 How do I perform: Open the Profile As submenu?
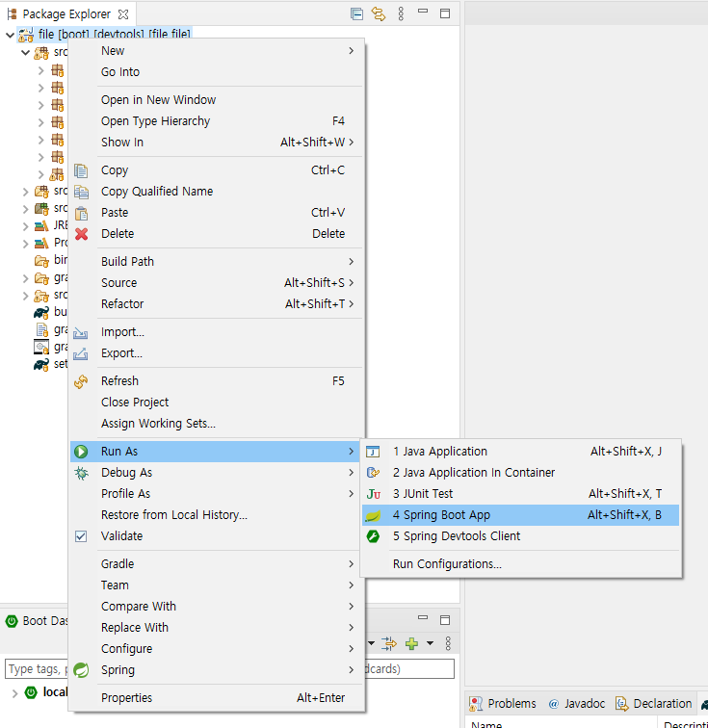pos(217,494)
